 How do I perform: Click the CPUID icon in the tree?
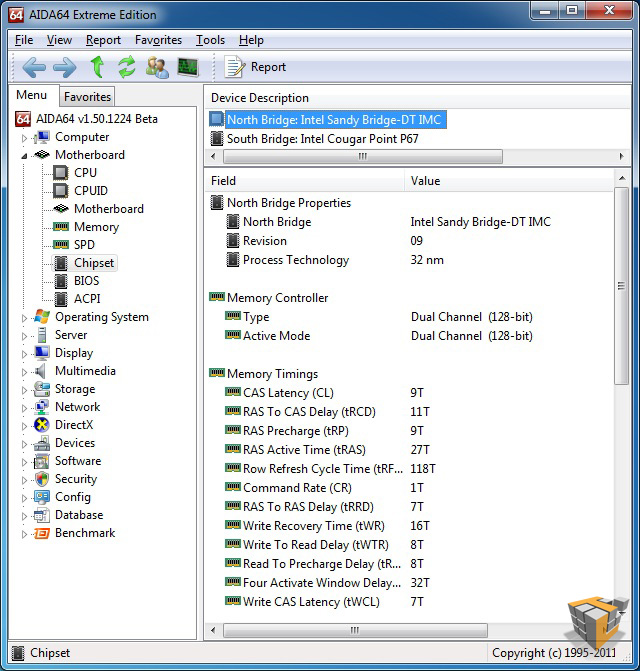click(61, 191)
